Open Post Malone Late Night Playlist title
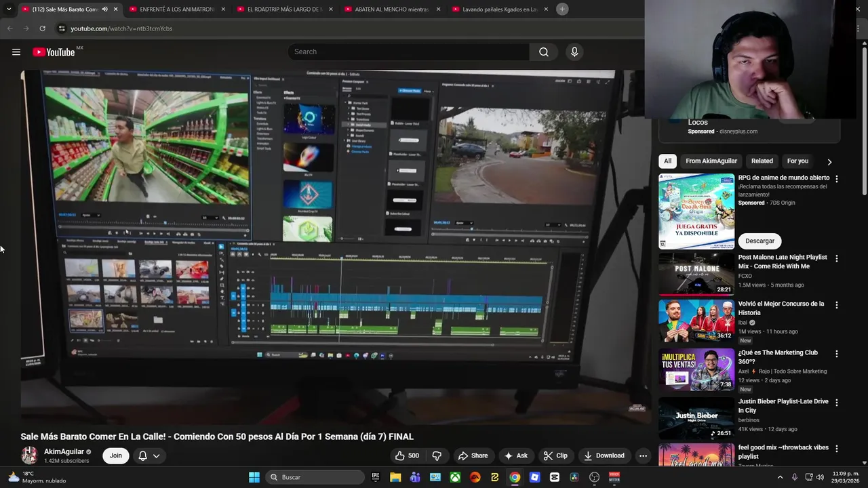Viewport: 868px width, 488px height. point(783,262)
